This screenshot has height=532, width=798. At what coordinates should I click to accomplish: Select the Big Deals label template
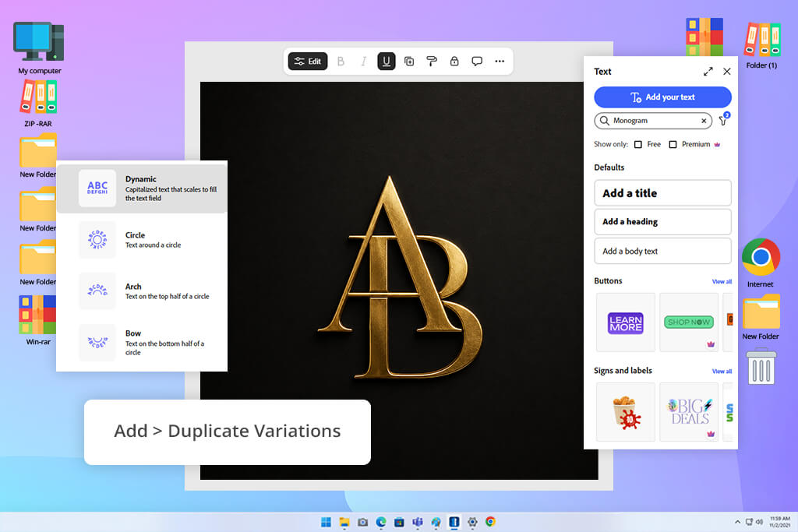coord(689,413)
